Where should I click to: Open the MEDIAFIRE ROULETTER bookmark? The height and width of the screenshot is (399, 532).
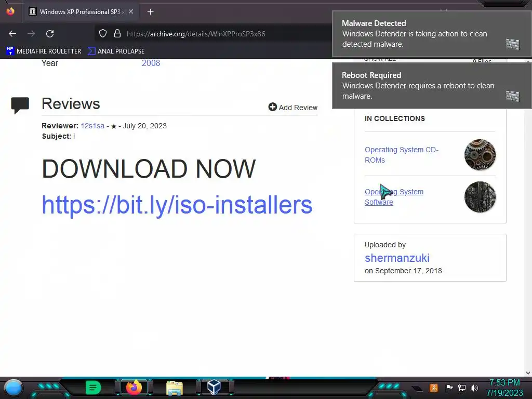tap(44, 51)
